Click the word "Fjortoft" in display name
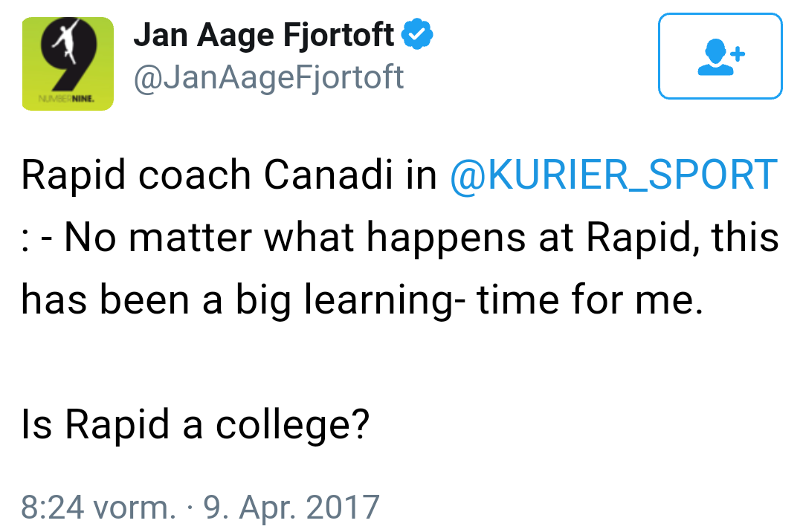Image resolution: width=803 pixels, height=532 pixels. point(338,36)
